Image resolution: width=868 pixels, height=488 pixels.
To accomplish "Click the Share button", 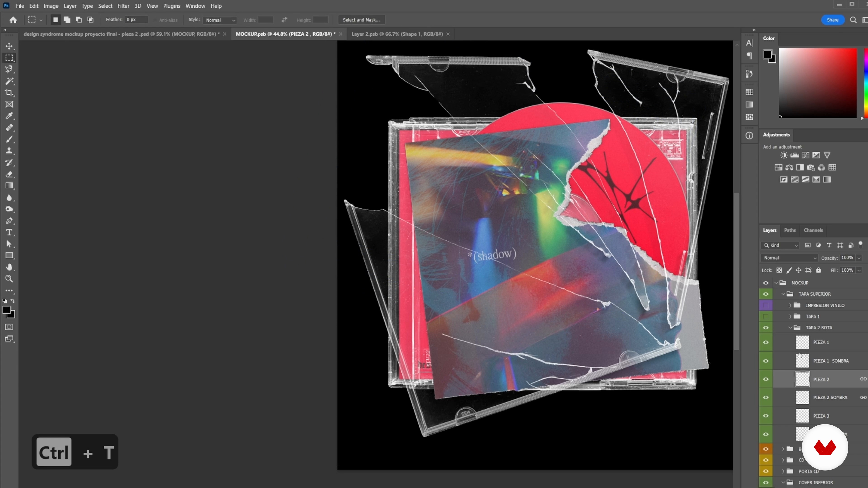I will [832, 20].
